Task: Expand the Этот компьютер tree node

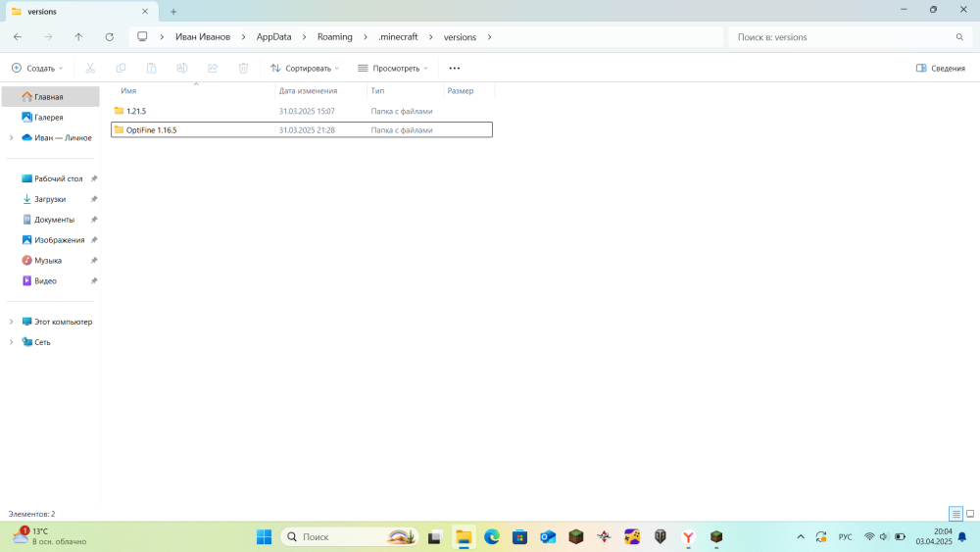Action: 11,322
